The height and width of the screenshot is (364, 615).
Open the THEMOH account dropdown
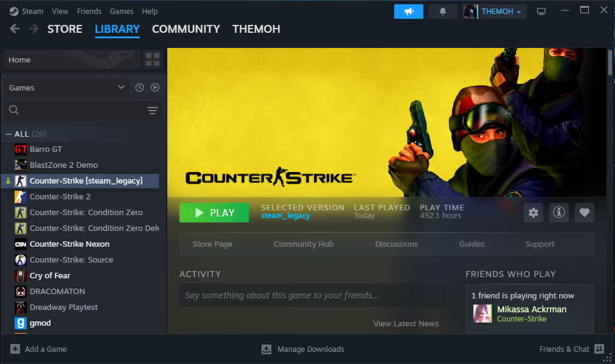pos(493,12)
